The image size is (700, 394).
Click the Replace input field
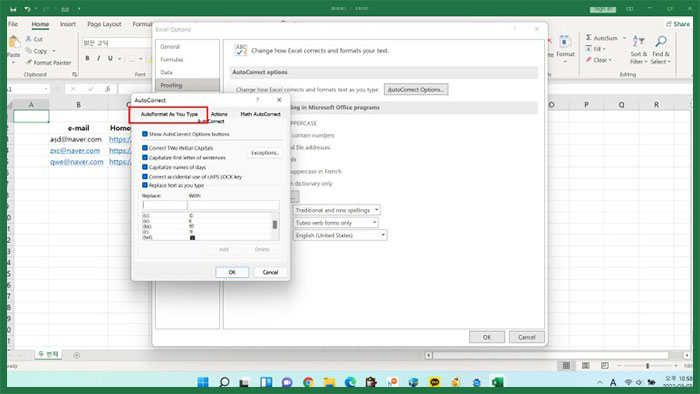165,205
